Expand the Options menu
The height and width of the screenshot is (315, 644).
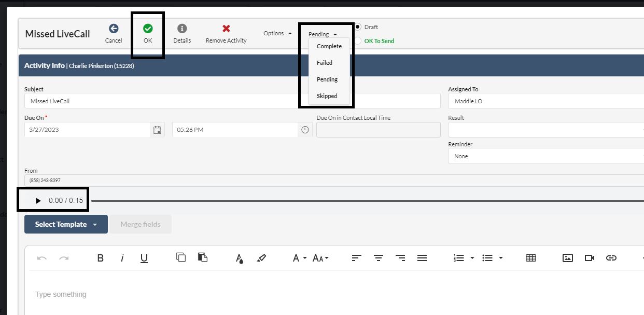pyautogui.click(x=277, y=33)
